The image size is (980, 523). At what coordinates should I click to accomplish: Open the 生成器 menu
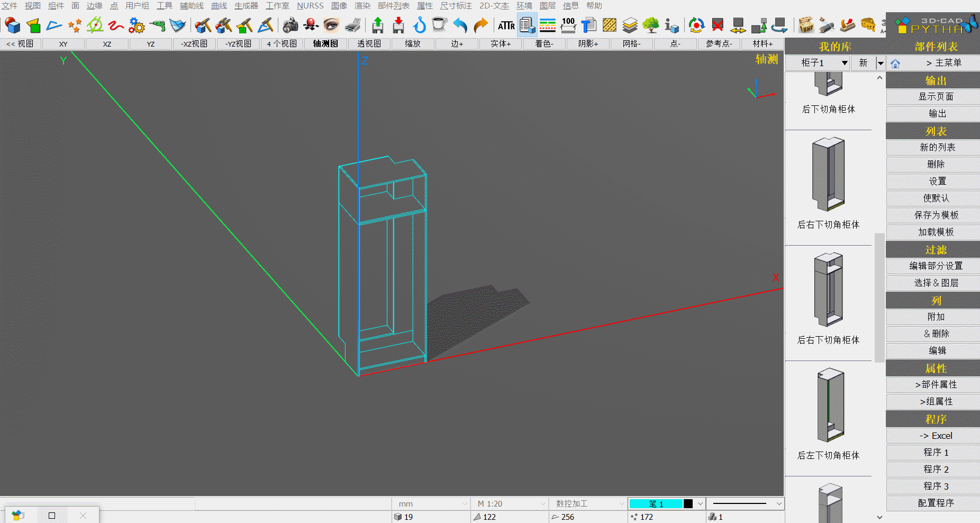click(246, 6)
